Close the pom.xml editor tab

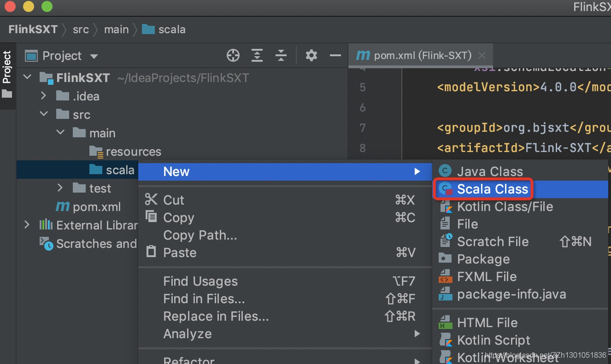pyautogui.click(x=482, y=56)
